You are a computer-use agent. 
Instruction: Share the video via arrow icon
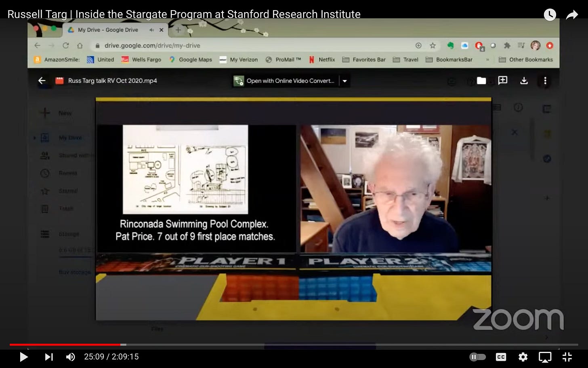572,15
